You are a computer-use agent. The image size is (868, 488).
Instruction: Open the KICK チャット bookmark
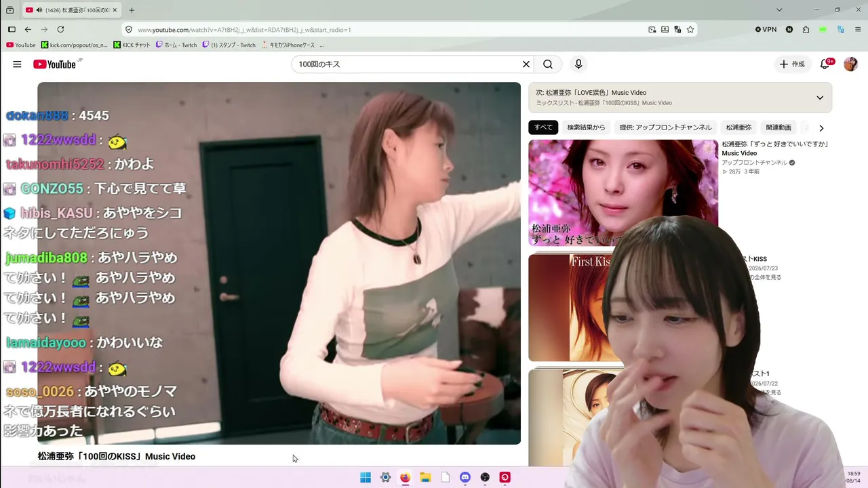tap(132, 45)
